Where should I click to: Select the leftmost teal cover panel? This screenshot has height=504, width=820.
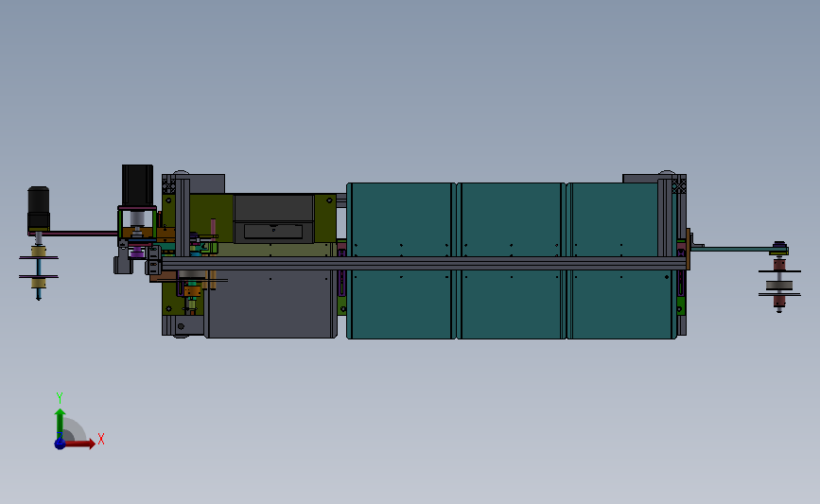click(401, 260)
